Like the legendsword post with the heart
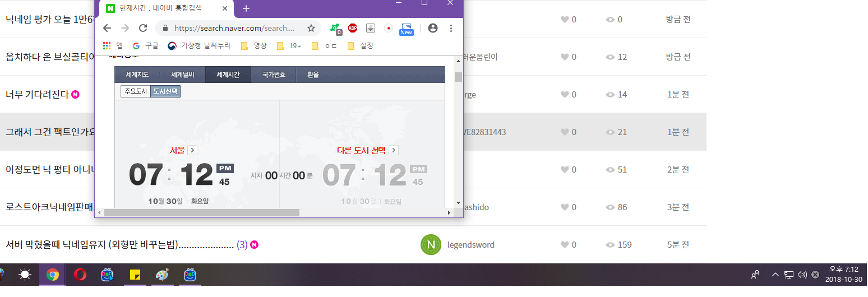The image size is (868, 297). (x=565, y=245)
